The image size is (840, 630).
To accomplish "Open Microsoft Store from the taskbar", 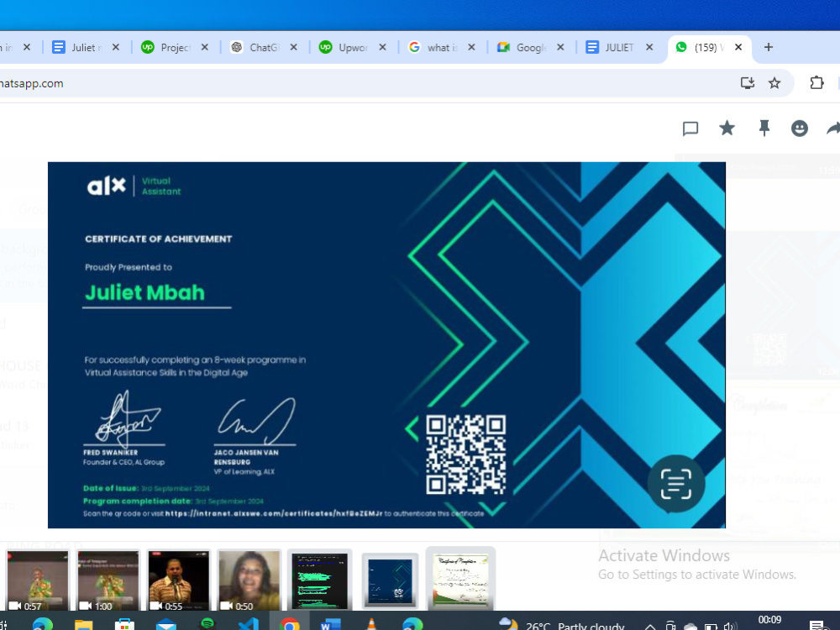I will (x=124, y=624).
